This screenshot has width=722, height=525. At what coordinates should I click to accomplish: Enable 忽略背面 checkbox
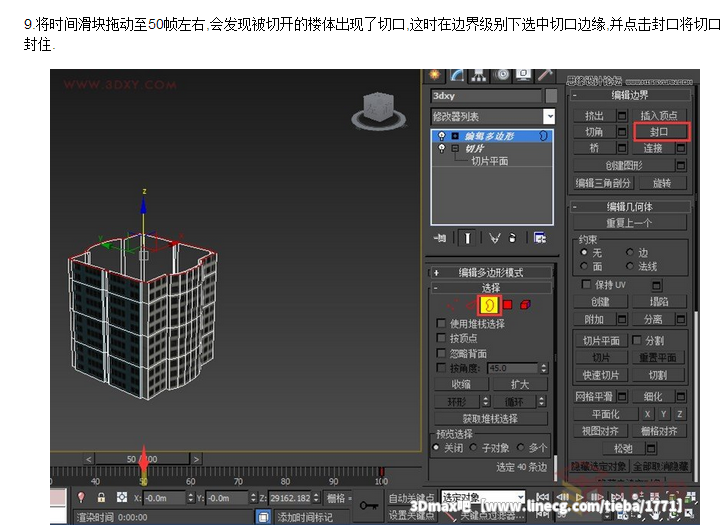[x=441, y=353]
